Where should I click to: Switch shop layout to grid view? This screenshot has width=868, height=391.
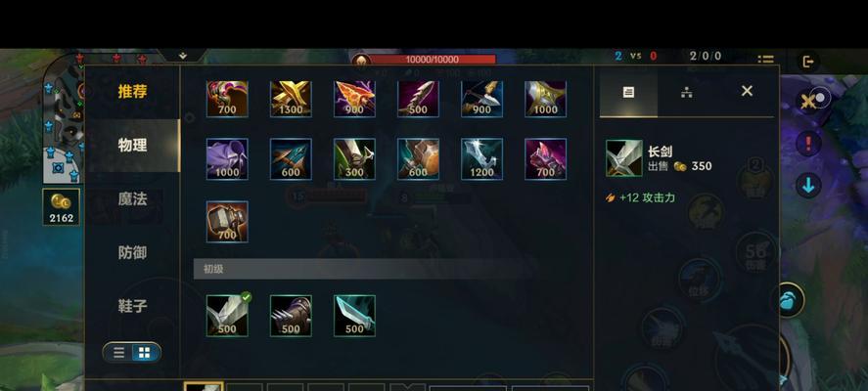[145, 353]
